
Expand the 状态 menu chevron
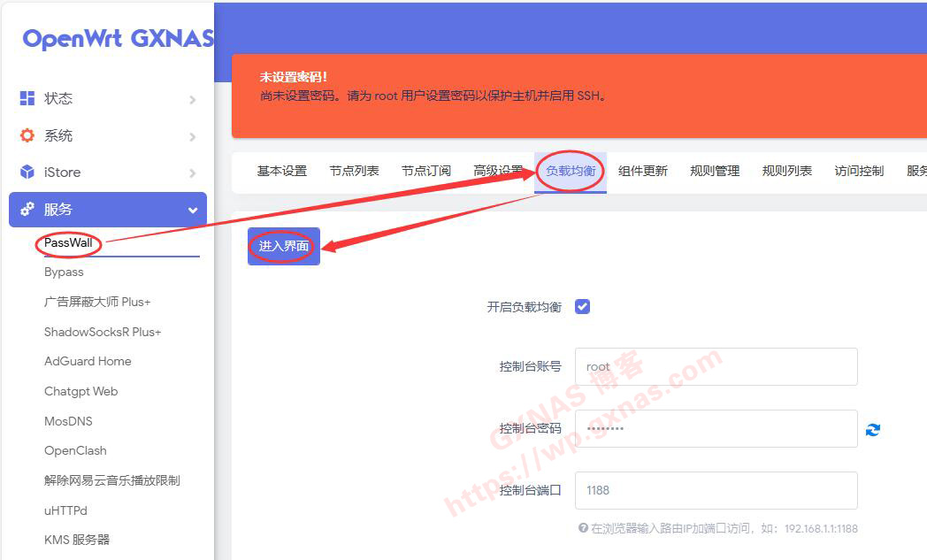192,99
